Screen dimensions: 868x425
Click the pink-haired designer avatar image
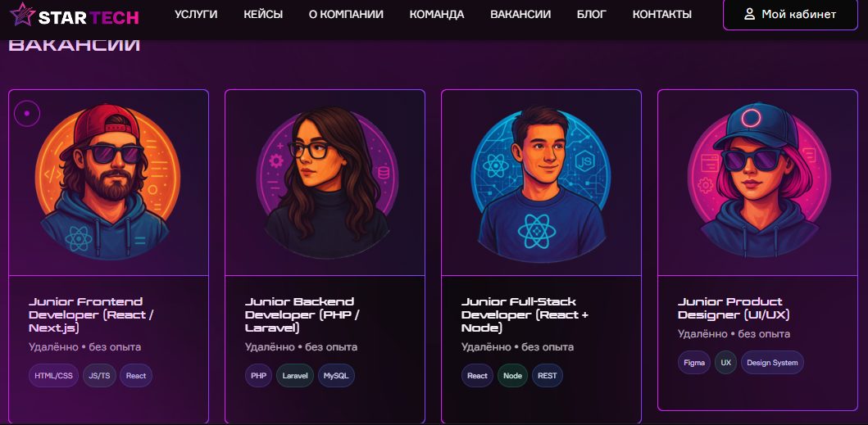(x=758, y=179)
